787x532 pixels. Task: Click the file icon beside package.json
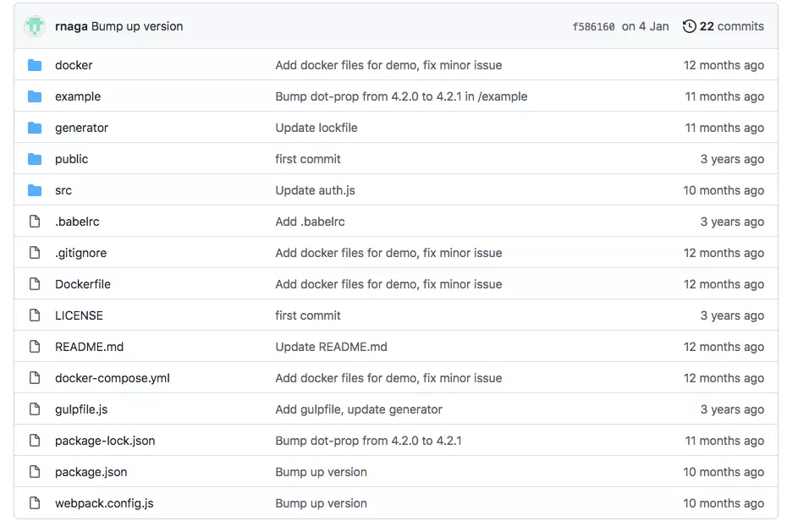35,472
